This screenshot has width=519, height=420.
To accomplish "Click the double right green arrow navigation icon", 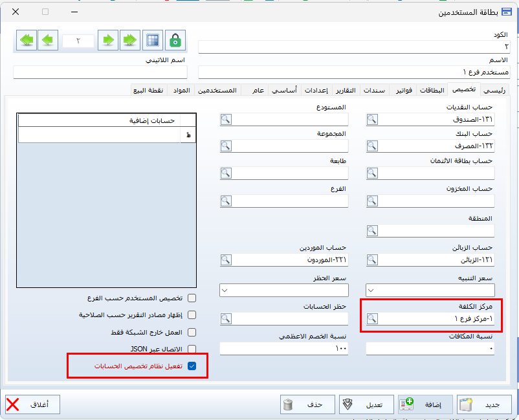I will (x=130, y=40).
